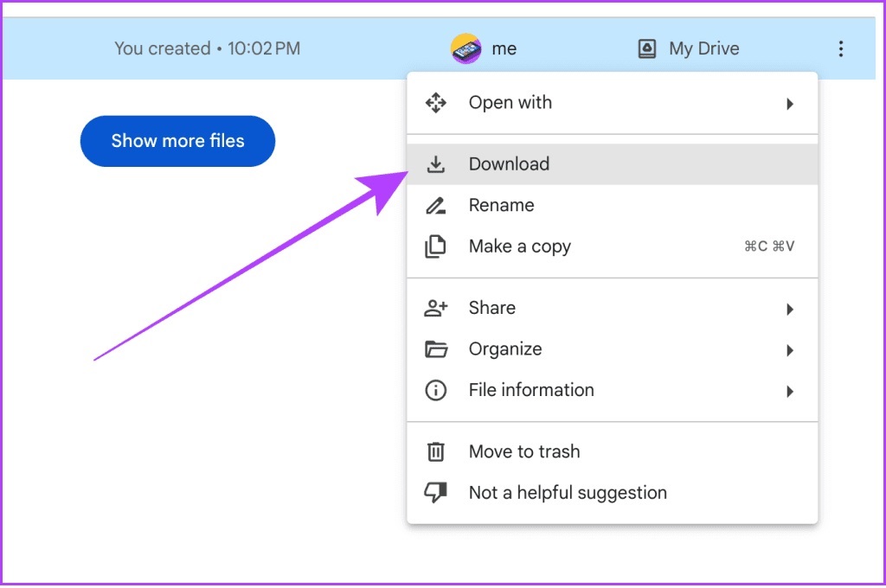
Task: Click the File information 'i' icon
Action: coord(436,390)
